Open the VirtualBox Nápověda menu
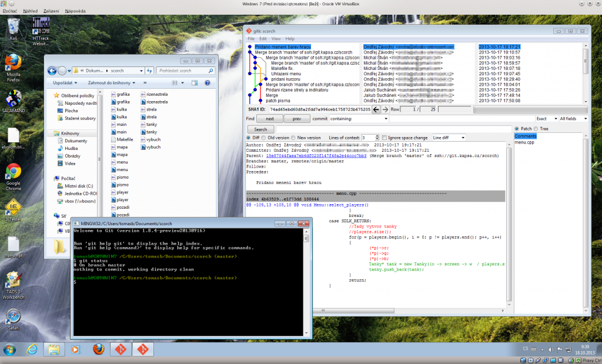Image resolution: width=602 pixels, height=364 pixels. (75, 11)
